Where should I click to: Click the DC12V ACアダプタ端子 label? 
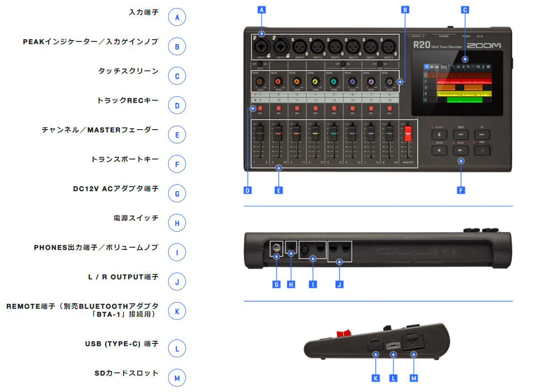tap(116, 189)
